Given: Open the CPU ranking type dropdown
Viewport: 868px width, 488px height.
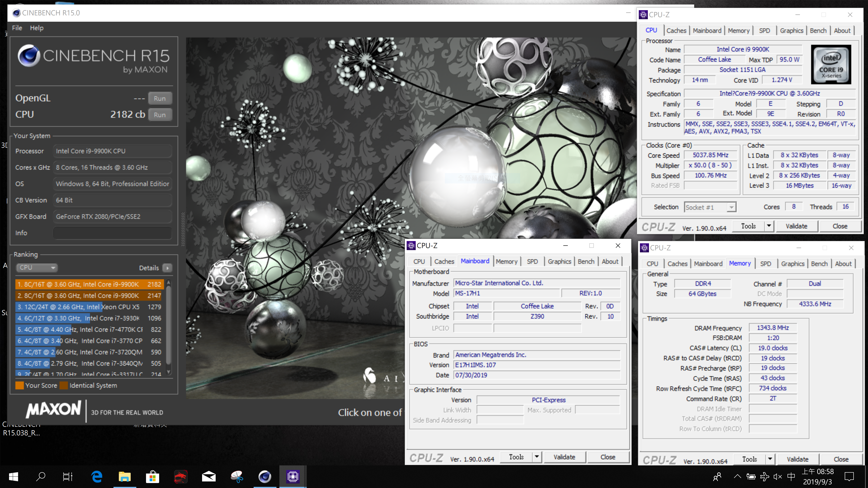Looking at the screenshot, I should pyautogui.click(x=37, y=267).
